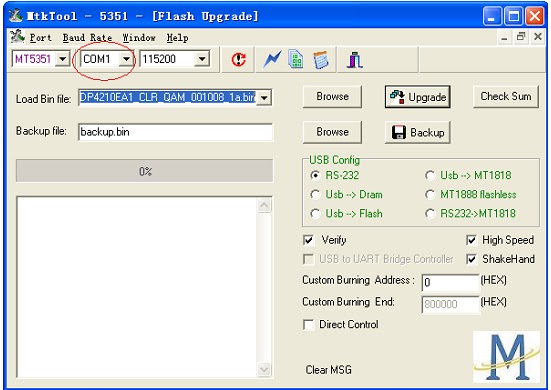Restore the inner Flash Upgrade child window

tap(521, 37)
